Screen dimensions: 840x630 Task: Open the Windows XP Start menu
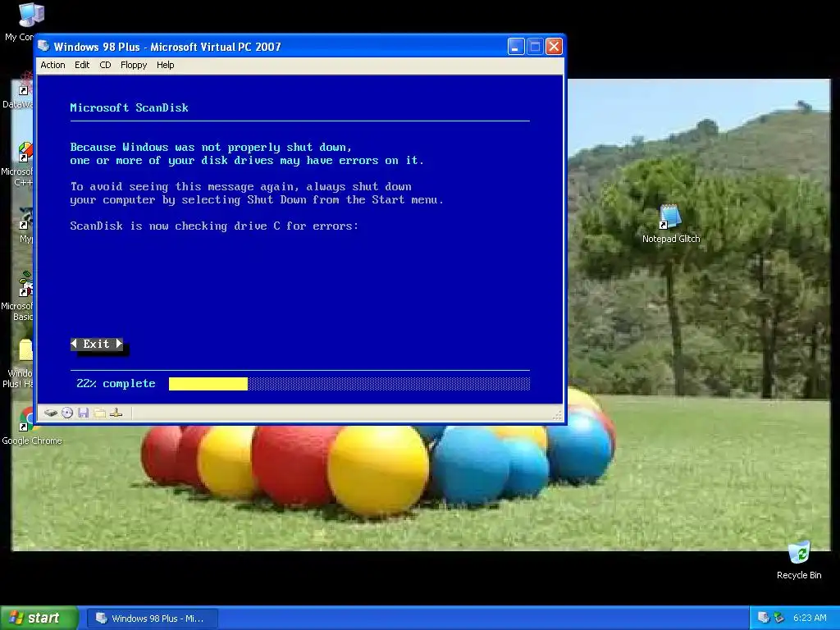(x=39, y=618)
